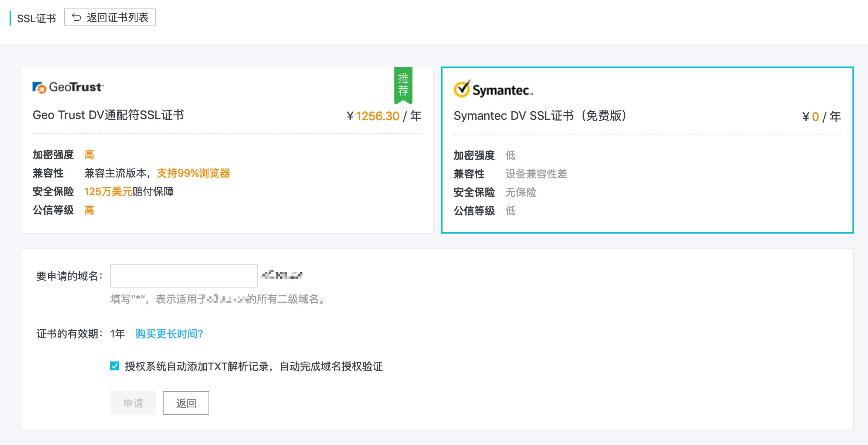Click 公信等级 低 in Symantec card
This screenshot has width=868, height=445.
(485, 211)
